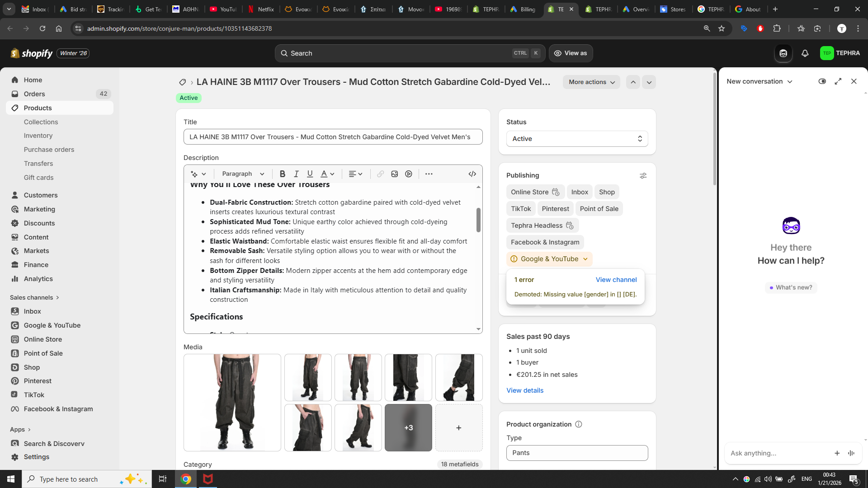
Task: Toggle underline formatting in description editor
Action: pos(310,174)
